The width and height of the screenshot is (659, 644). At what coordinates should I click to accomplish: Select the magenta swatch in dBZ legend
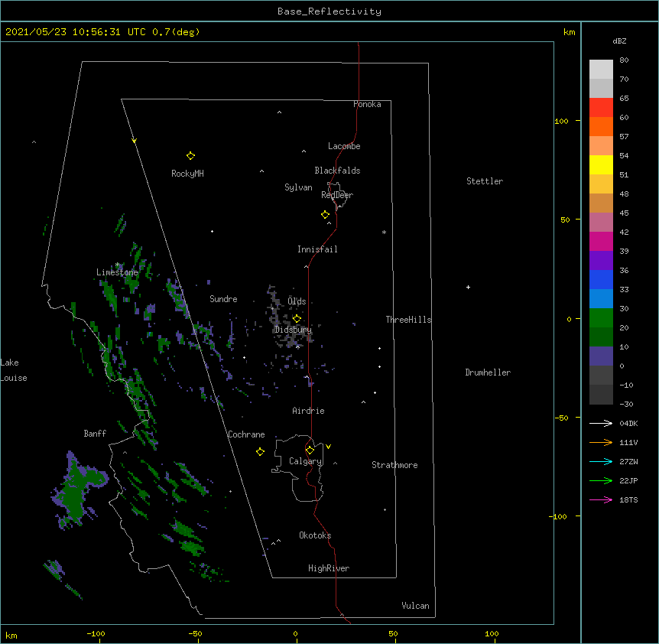(601, 241)
